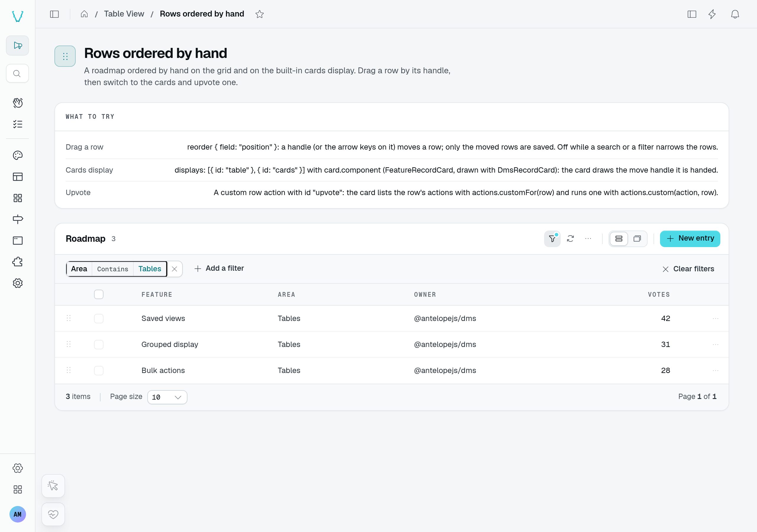The width and height of the screenshot is (757, 532).
Task: Switch to the table rows display
Action: click(x=619, y=239)
